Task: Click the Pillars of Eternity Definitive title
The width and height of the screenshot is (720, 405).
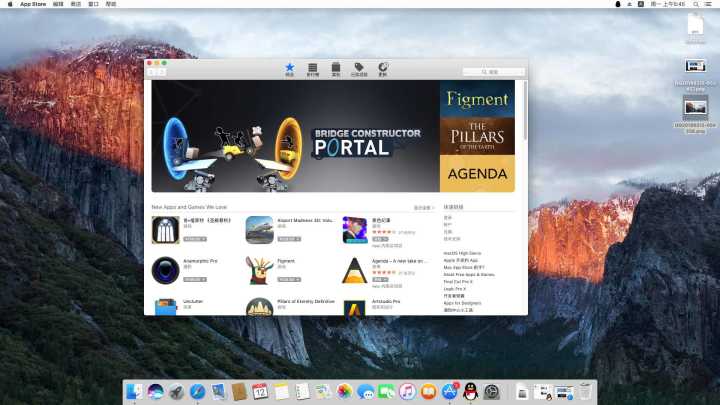Action: coord(306,301)
